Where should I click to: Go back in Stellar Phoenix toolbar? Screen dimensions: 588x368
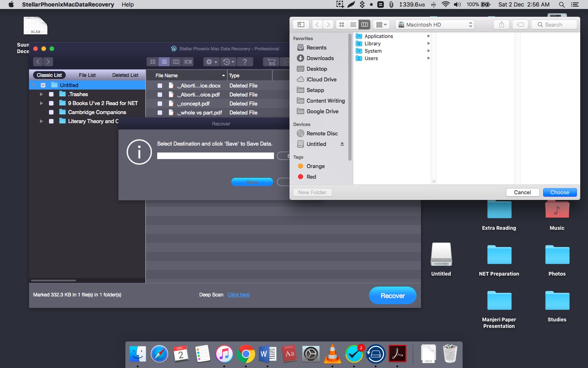[38, 62]
